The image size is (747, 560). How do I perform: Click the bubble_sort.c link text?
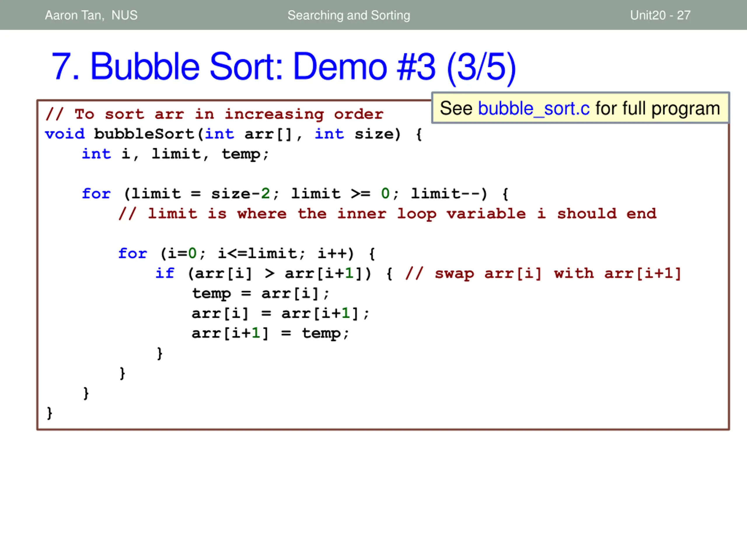click(534, 109)
